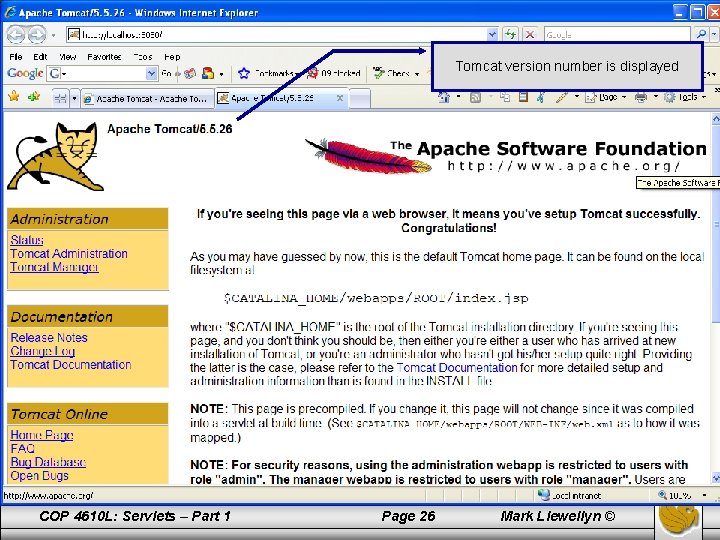Viewport: 720px width, 540px height.
Task: Expand the tab list dropdown arrow
Action: tap(74, 99)
